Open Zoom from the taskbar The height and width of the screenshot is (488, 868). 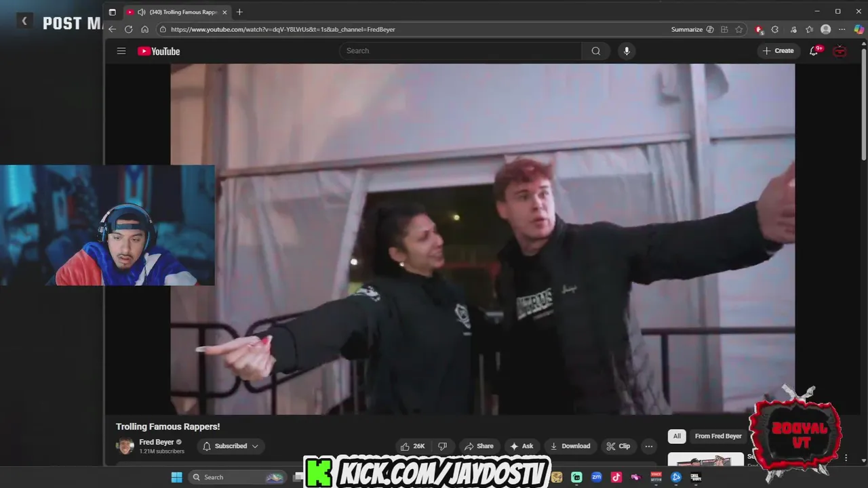click(x=596, y=477)
